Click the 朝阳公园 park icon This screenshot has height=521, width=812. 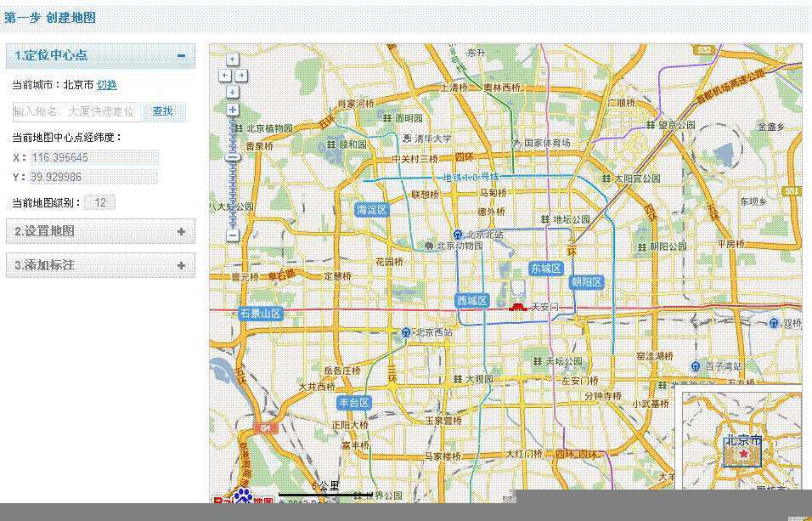[642, 246]
